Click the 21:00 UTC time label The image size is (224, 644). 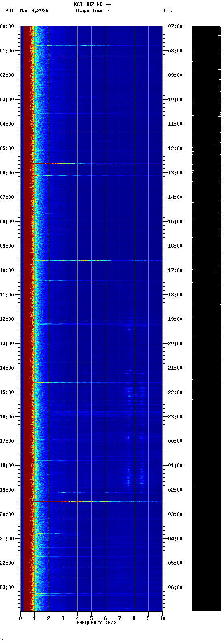point(175,368)
